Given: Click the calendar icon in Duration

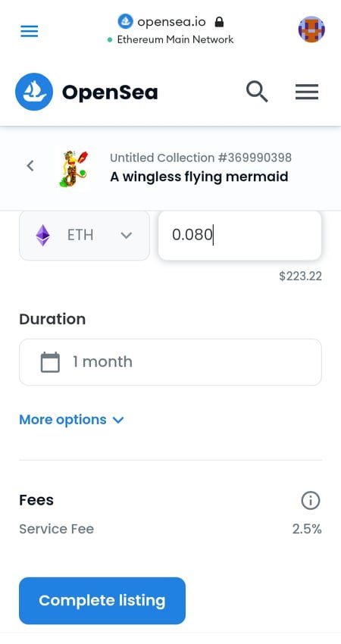Looking at the screenshot, I should point(50,362).
